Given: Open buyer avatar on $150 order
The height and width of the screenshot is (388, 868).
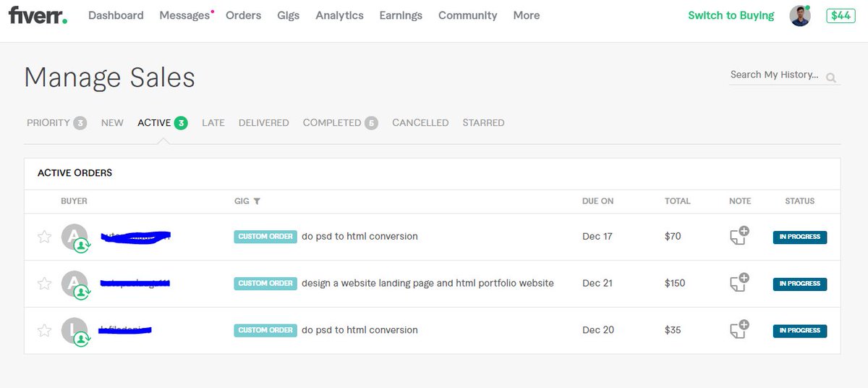Looking at the screenshot, I should coord(75,284).
